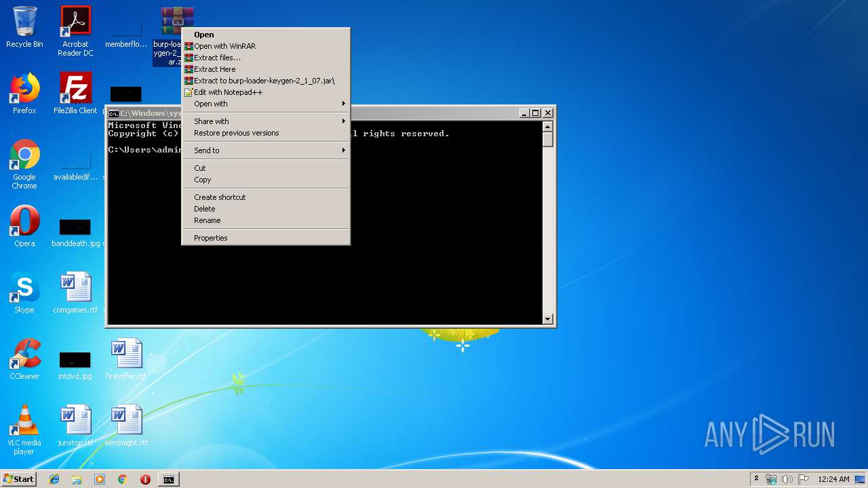Viewport: 868px width, 488px height.
Task: Open VLC media player shortcut
Action: tap(24, 430)
